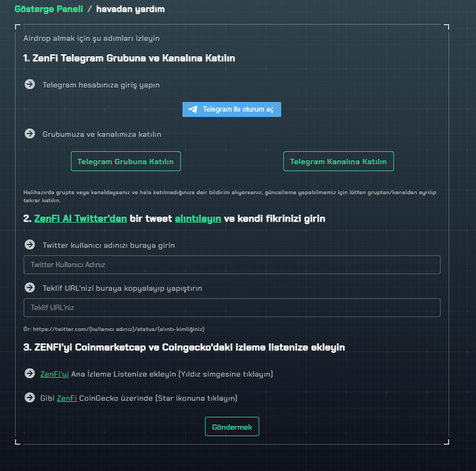Submit with the Göndermek button
The height and width of the screenshot is (471, 476).
[x=232, y=426]
